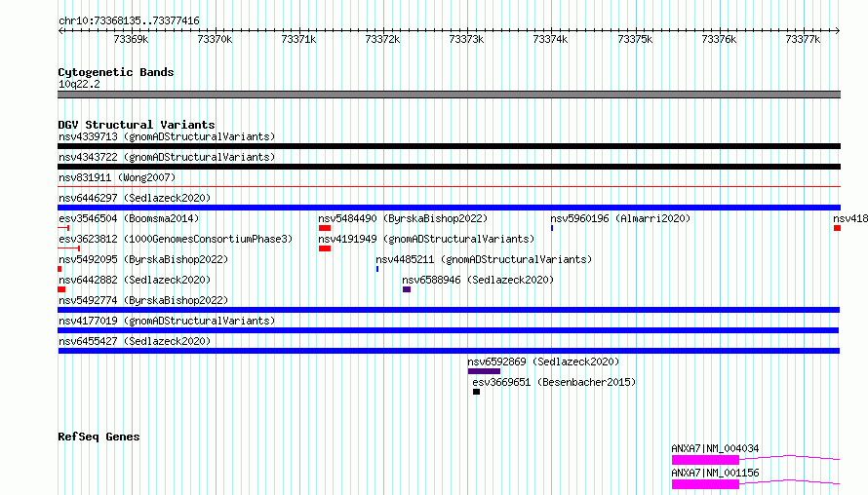Select the nsv4339713 black variant bar

449,146
